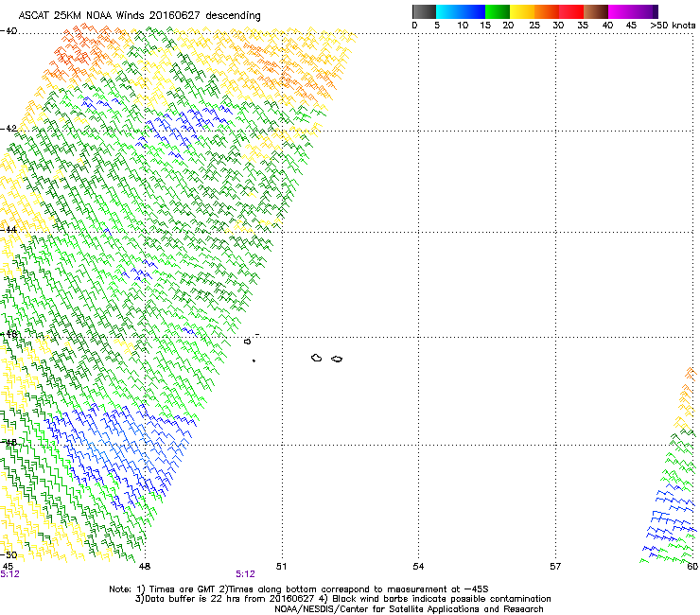Click the purple 5:12 time under longitude 45
The width and height of the screenshot is (700, 615).
click(9, 574)
